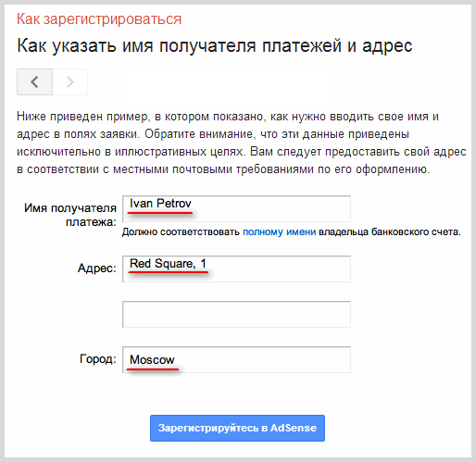
Task: Open the 'Как зарегистрироваться' heading link
Action: 99,19
